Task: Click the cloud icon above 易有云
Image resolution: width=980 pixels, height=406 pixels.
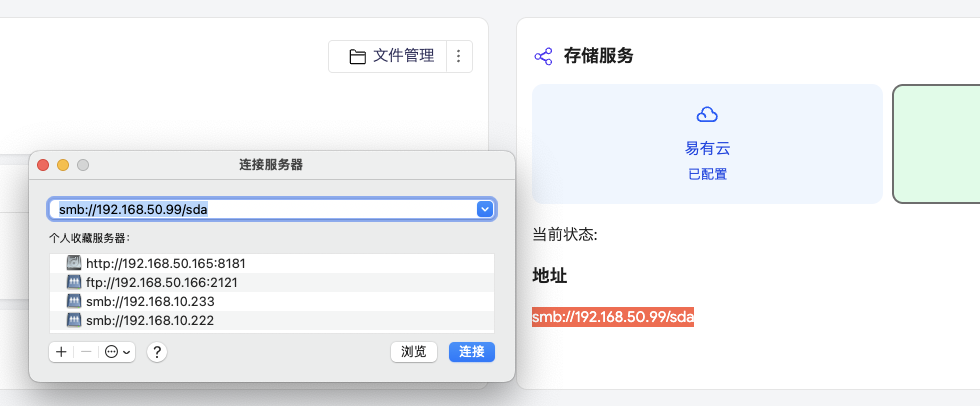Action: (707, 114)
